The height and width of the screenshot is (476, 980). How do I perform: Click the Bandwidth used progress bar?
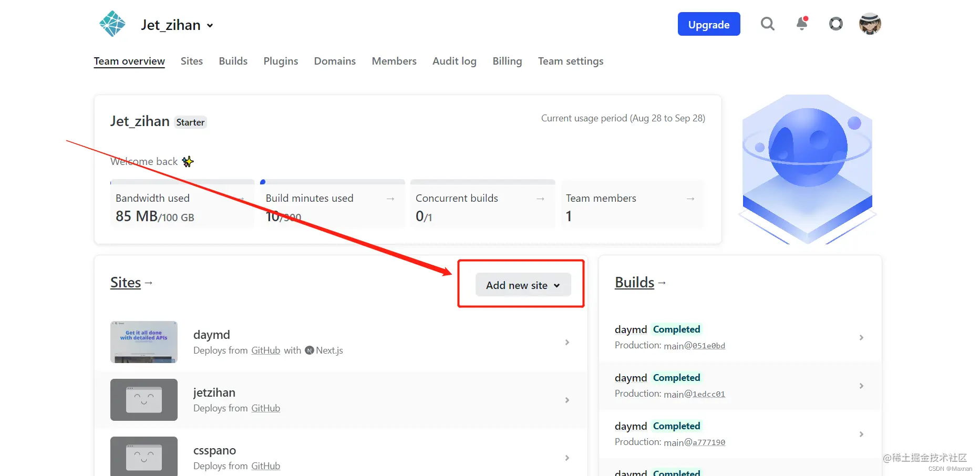[x=182, y=182]
